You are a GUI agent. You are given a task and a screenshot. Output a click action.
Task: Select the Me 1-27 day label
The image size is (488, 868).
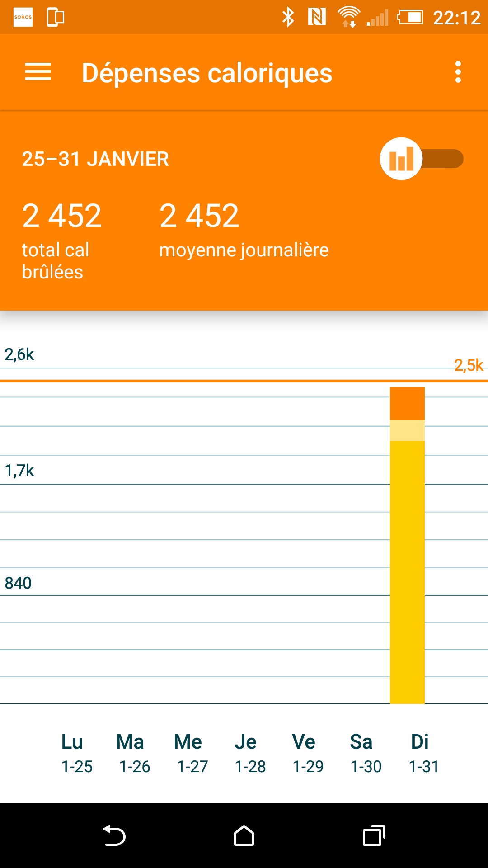[192, 753]
